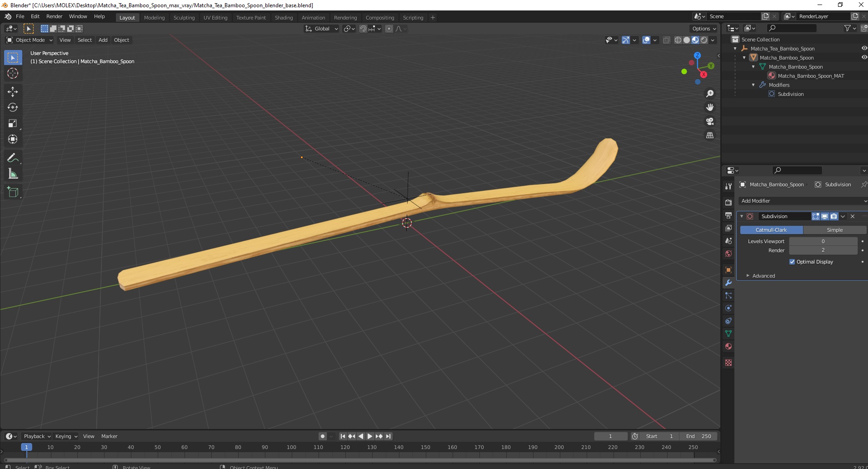Viewport: 868px width, 469px height.
Task: Open Texture properties checker tab
Action: click(728, 363)
